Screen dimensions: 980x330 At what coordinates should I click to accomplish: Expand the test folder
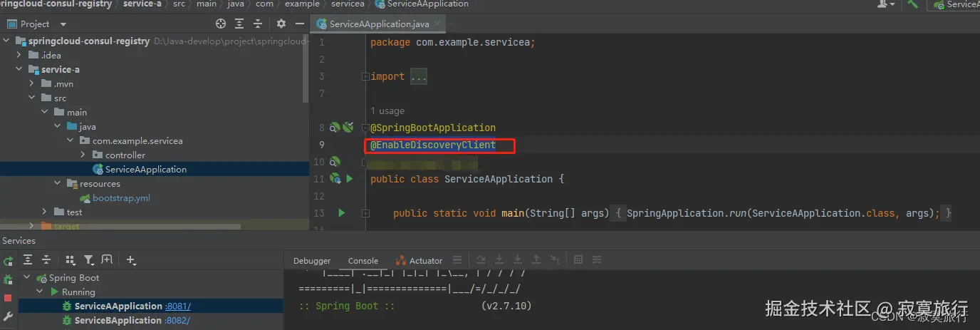click(46, 212)
